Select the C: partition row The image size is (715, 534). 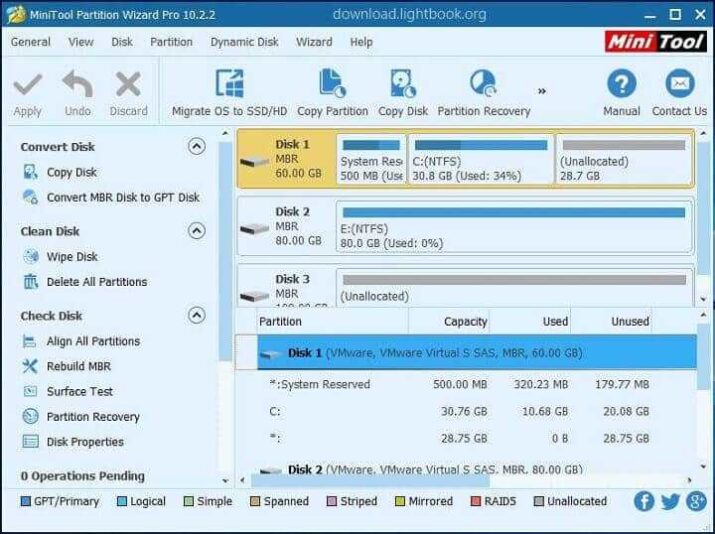[466, 411]
